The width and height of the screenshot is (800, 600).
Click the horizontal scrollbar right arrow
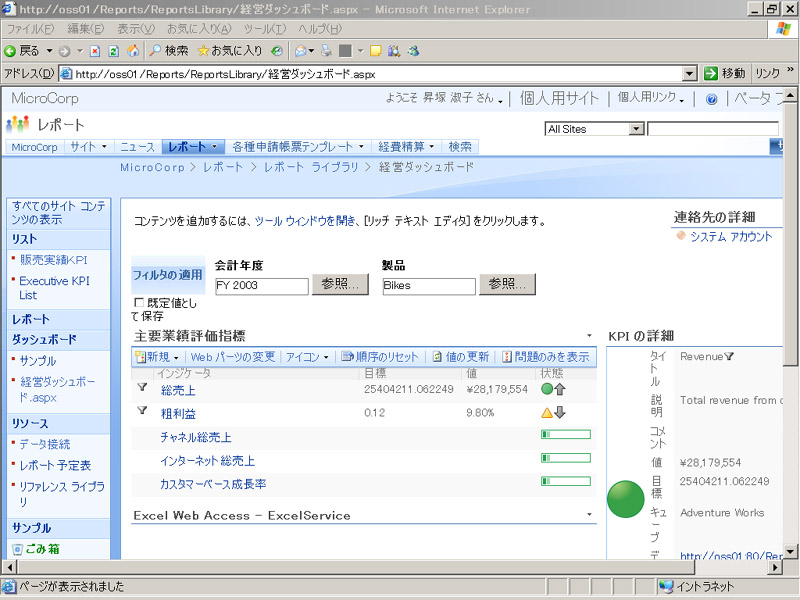pyautogui.click(x=776, y=567)
